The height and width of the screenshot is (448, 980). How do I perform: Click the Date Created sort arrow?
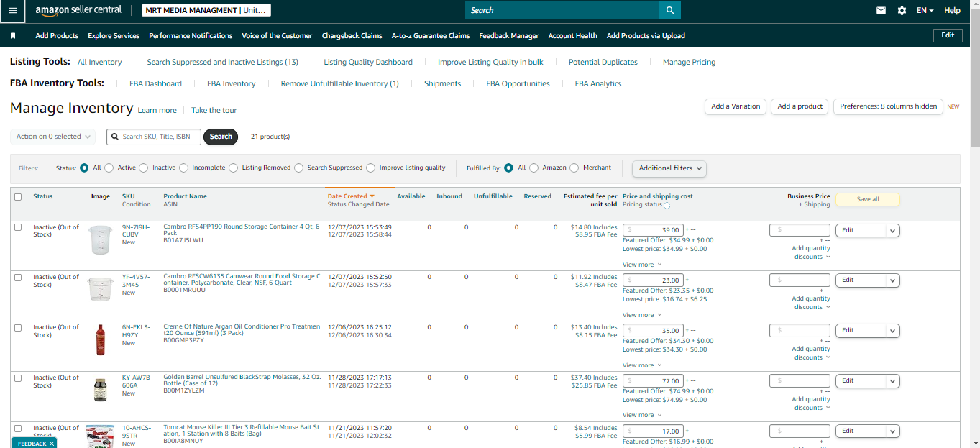(372, 196)
